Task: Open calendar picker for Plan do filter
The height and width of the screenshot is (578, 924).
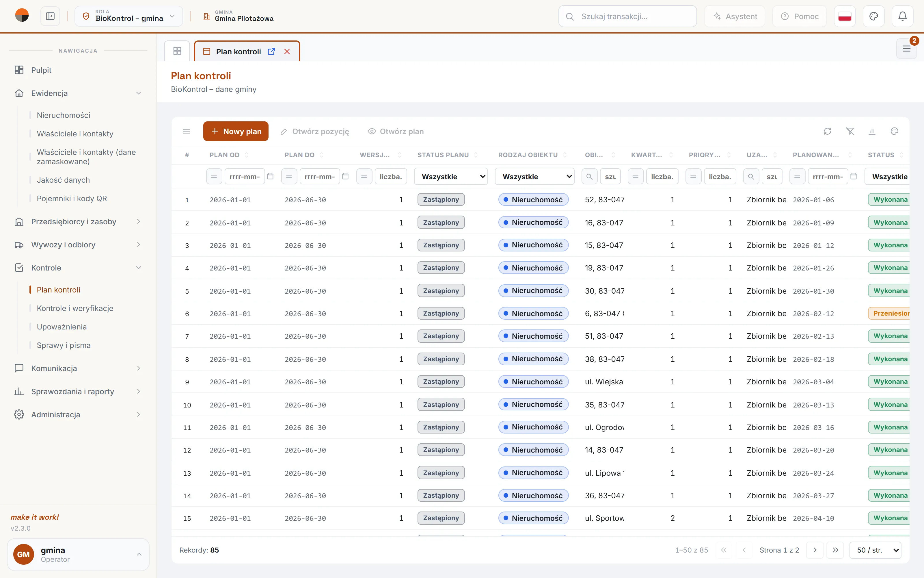Action: (x=346, y=176)
